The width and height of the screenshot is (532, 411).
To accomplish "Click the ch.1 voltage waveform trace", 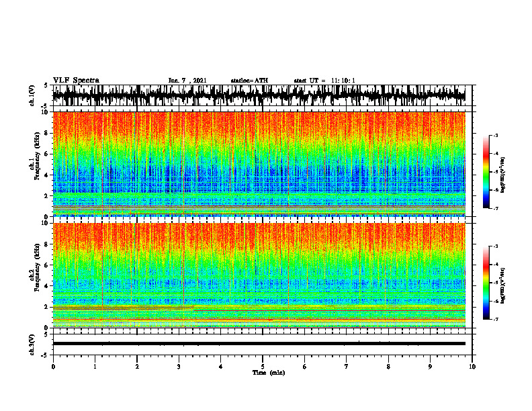I will coord(259,95).
